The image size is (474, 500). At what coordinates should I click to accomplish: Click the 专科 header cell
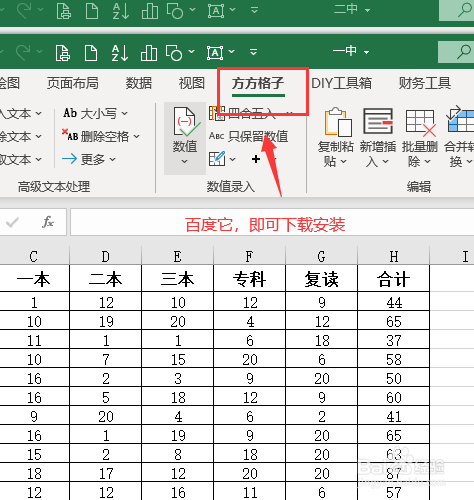[249, 279]
